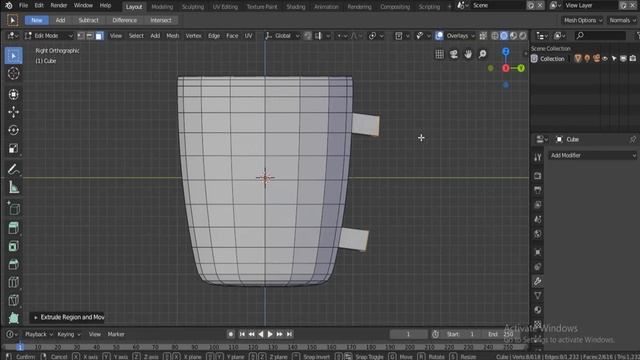This screenshot has width=640, height=360.
Task: Open the Output properties tab
Action: 538,190
